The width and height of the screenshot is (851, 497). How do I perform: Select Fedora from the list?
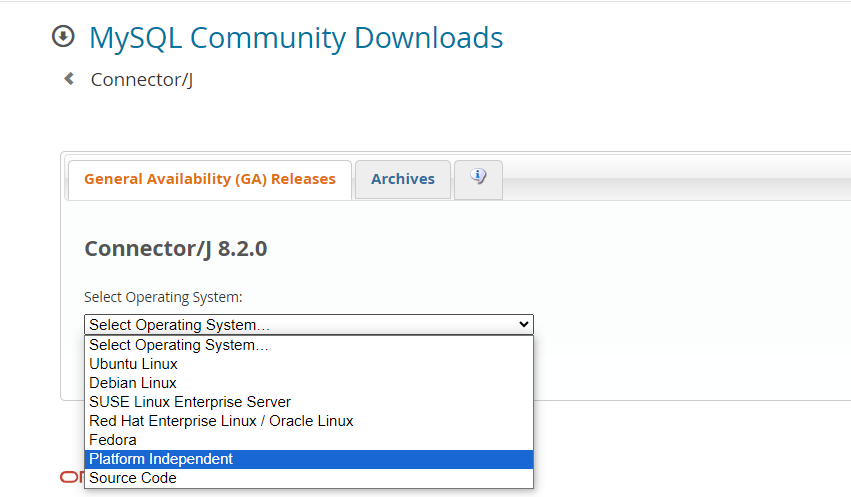coord(309,440)
